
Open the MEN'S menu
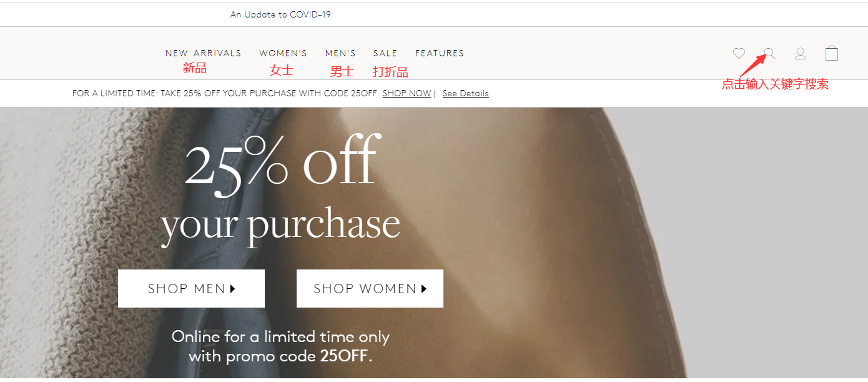[x=340, y=53]
